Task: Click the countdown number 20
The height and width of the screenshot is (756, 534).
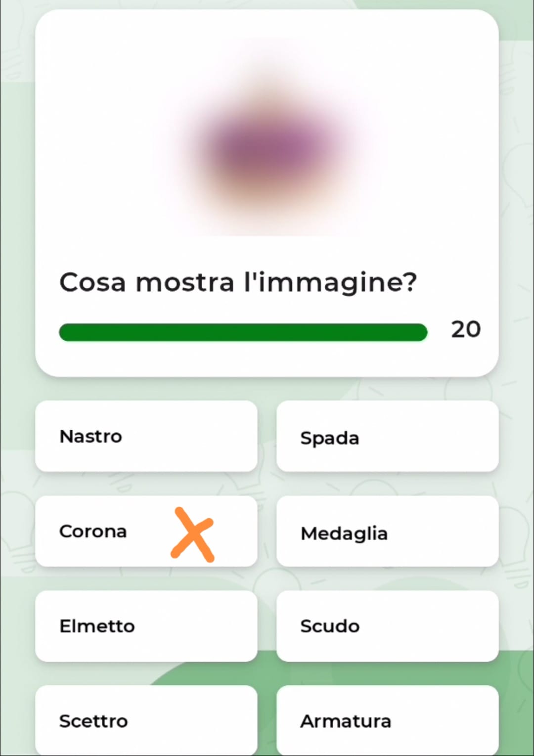Action: [x=466, y=329]
